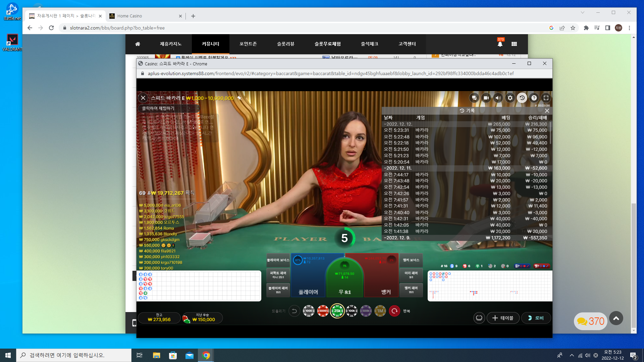Viewport: 644px width, 362px height.
Task: Select the 1000 chip
Action: click(309, 311)
